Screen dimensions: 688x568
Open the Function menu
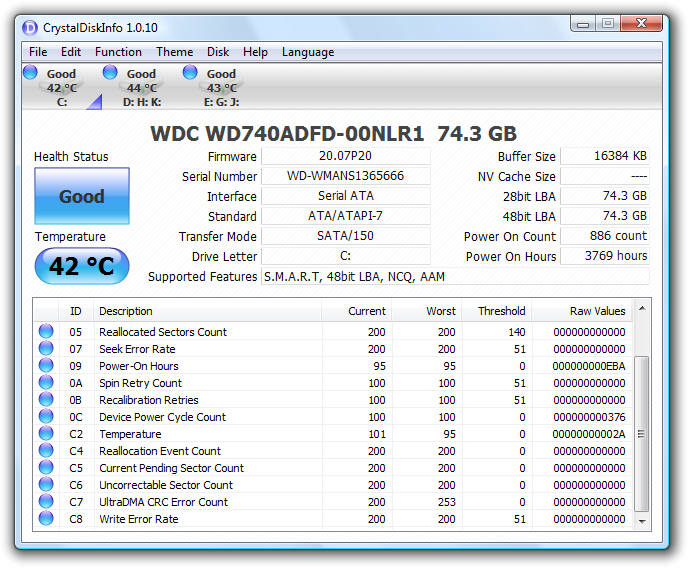[x=118, y=52]
